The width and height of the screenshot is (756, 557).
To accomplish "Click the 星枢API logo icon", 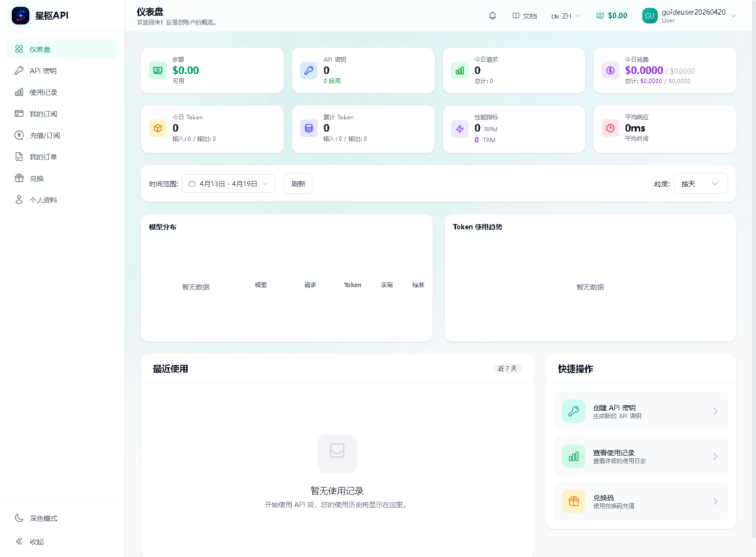I will pos(20,15).
